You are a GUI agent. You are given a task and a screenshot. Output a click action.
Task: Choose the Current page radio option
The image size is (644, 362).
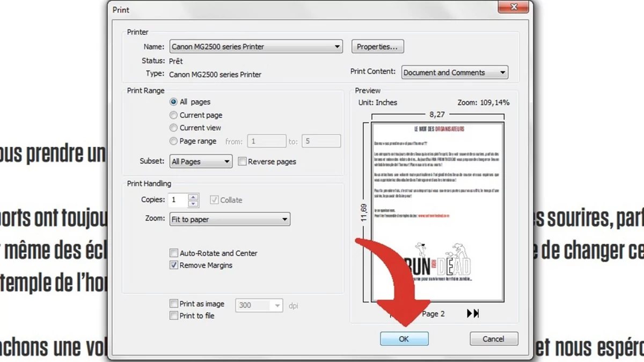[173, 115]
